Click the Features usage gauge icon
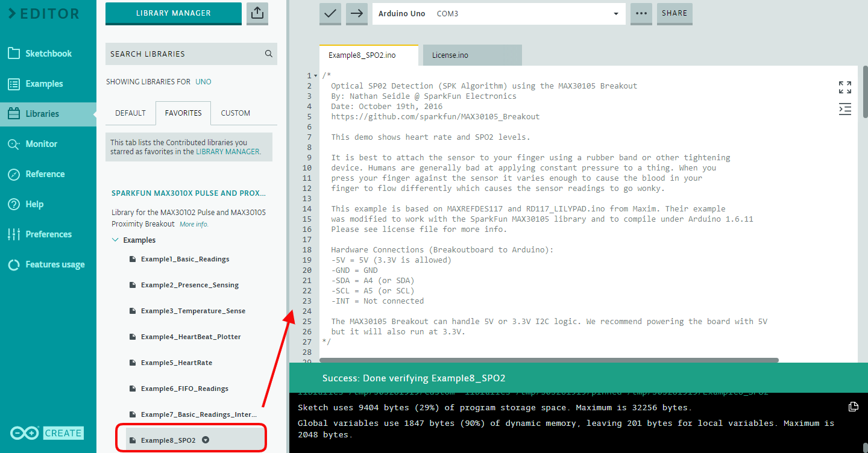This screenshot has height=453, width=868. [x=14, y=264]
